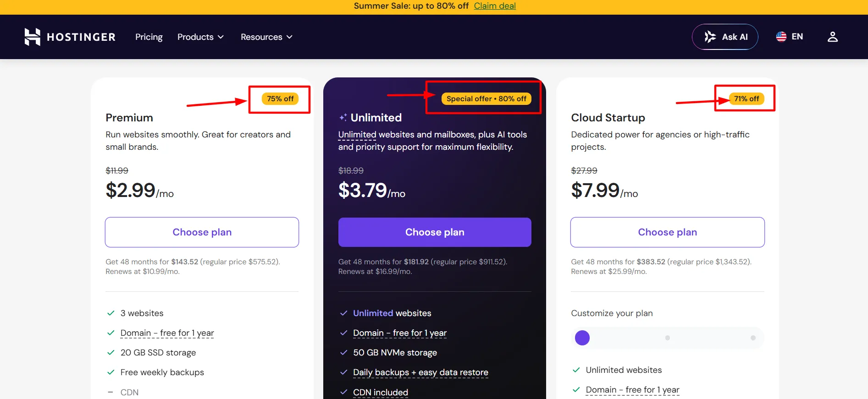Click the Hostinger logo in the header
This screenshot has height=399, width=868.
(x=70, y=37)
